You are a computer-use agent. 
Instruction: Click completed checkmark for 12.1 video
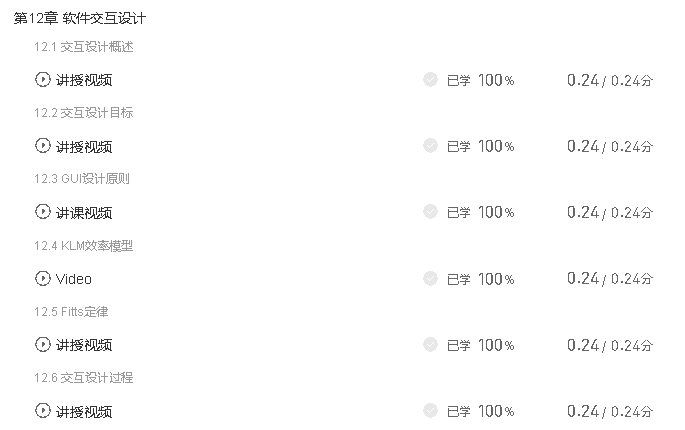click(430, 80)
